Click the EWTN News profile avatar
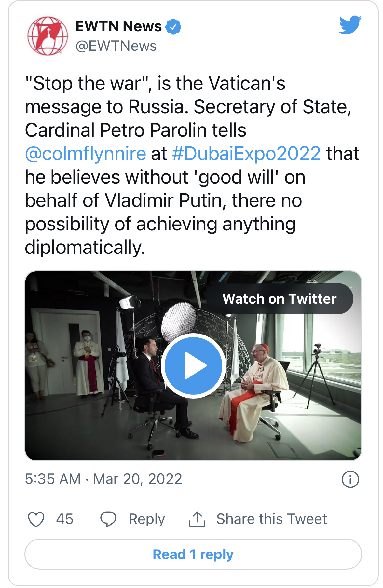 coord(48,36)
